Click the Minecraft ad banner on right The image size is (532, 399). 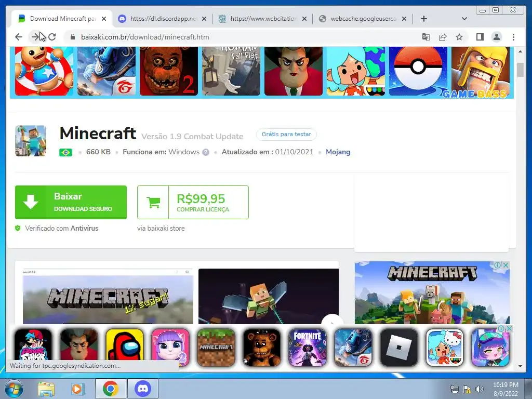[432, 292]
